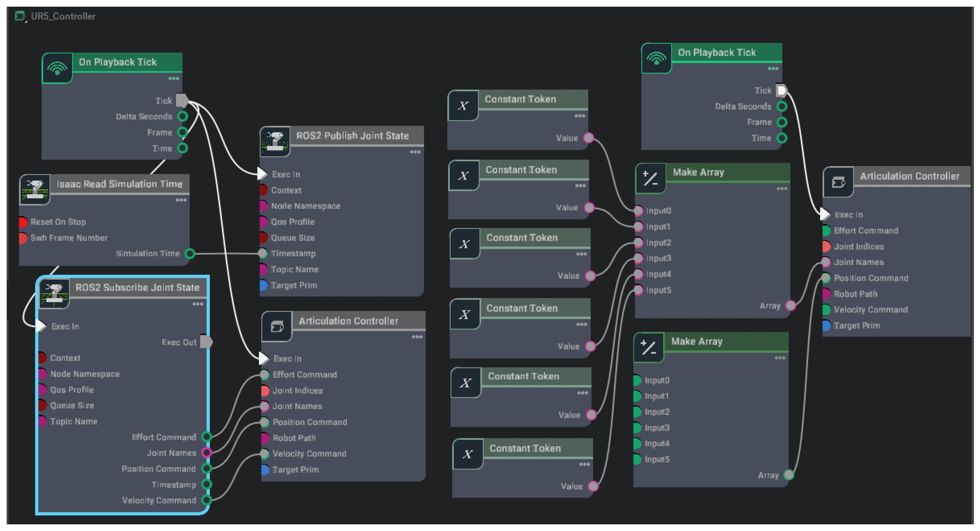
Task: Select the Isaac Read Simulation Time node icon
Action: [x=35, y=189]
